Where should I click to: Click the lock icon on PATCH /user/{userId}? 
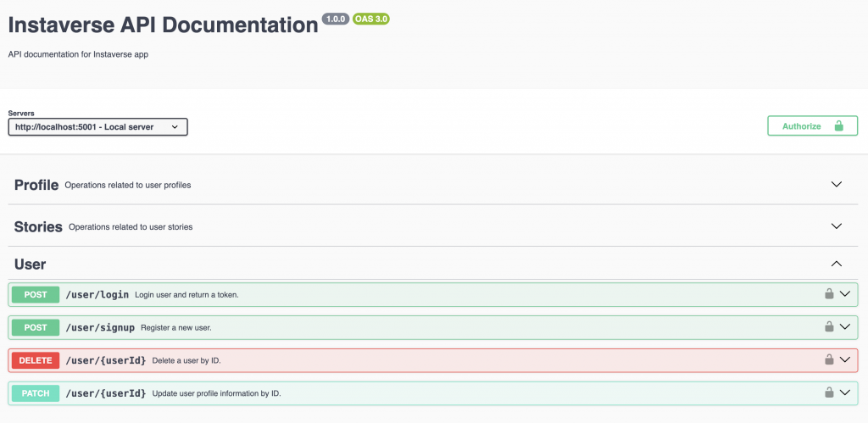829,392
